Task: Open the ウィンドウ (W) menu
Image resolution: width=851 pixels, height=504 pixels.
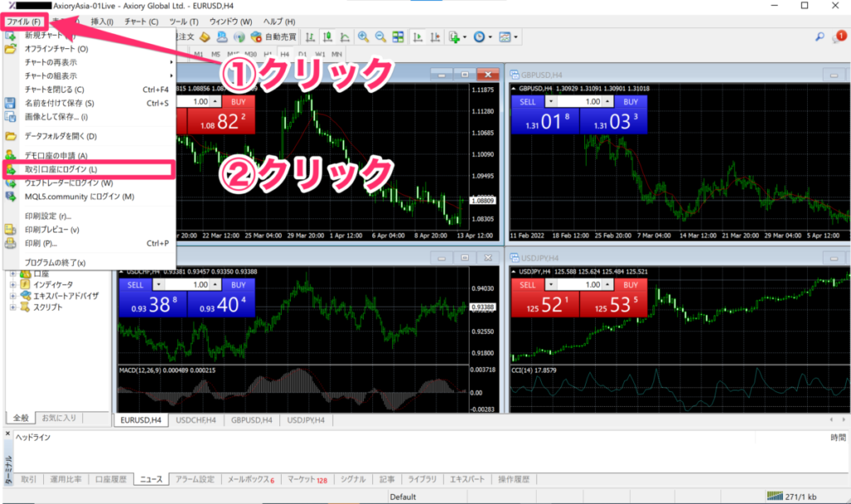Action: (x=231, y=22)
